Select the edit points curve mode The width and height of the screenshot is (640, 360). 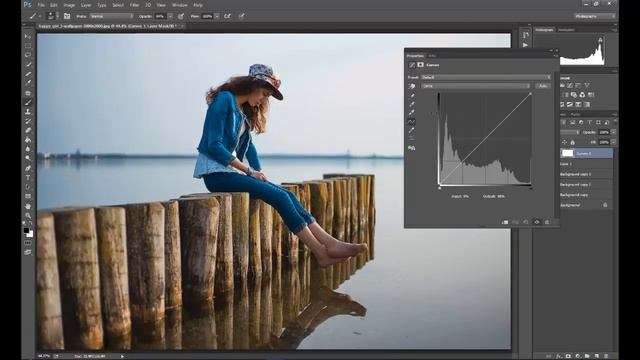[412, 122]
